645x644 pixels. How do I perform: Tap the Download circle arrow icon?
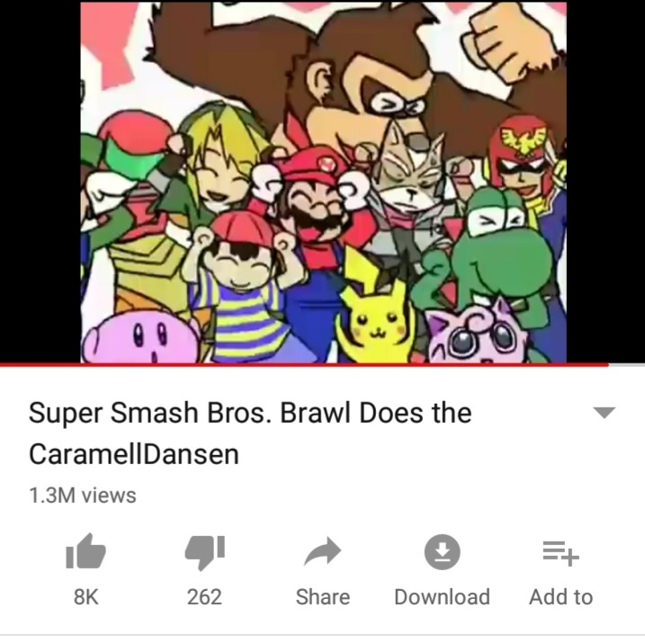coord(443,552)
